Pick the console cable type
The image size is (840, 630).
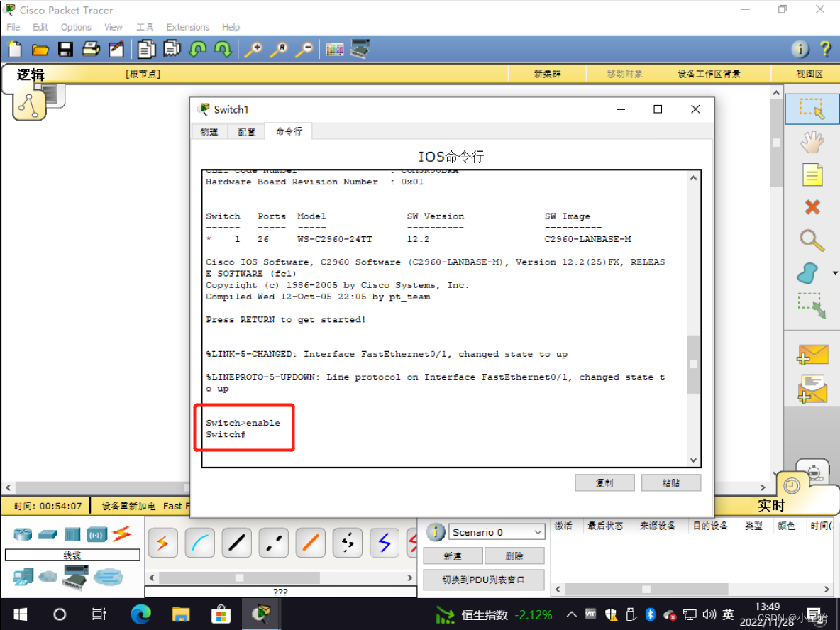(199, 543)
